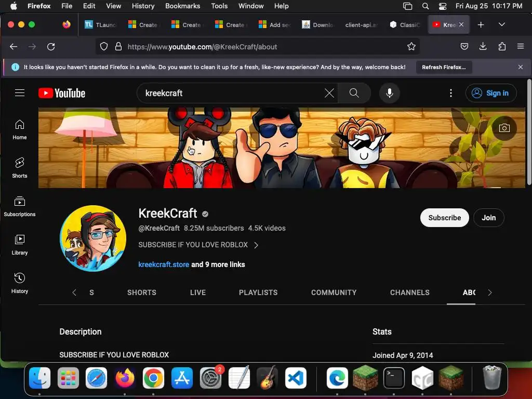532x399 pixels.
Task: Open the YouTube guide hamburger menu
Action: pyautogui.click(x=20, y=93)
